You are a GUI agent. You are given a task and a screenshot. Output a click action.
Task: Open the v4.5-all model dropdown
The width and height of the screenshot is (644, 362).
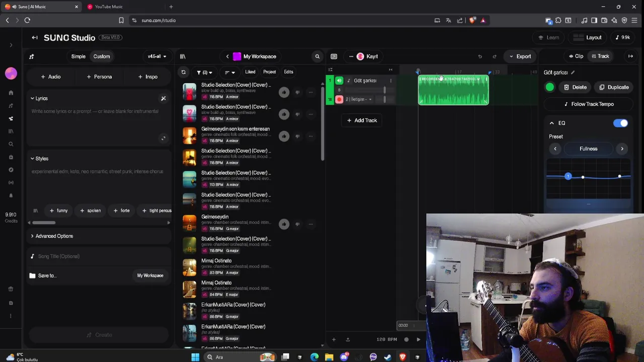click(157, 56)
